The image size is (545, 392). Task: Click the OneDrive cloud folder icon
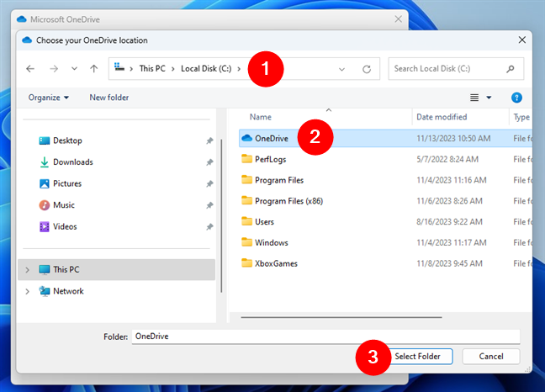pyautogui.click(x=246, y=138)
